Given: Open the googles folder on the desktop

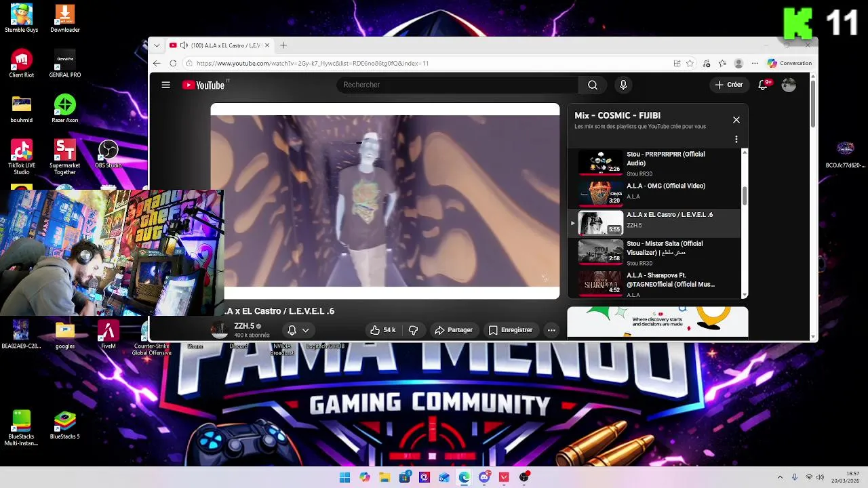Looking at the screenshot, I should (x=65, y=335).
